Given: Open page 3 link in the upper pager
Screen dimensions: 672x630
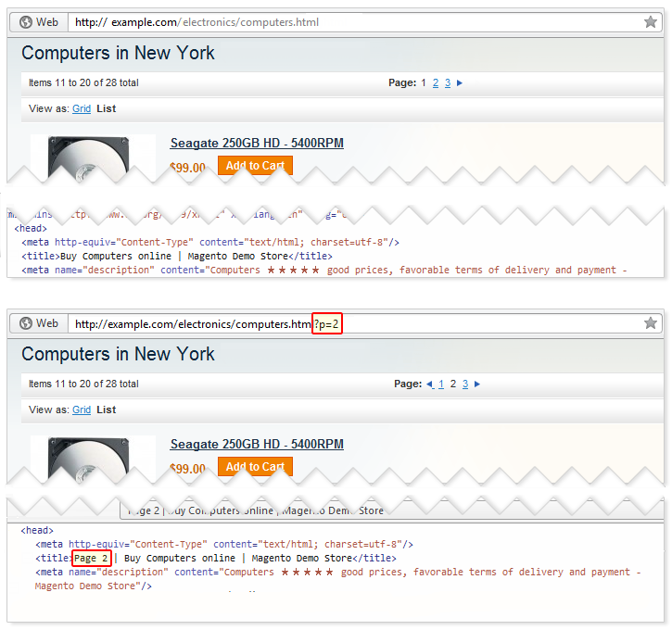Looking at the screenshot, I should pos(448,83).
